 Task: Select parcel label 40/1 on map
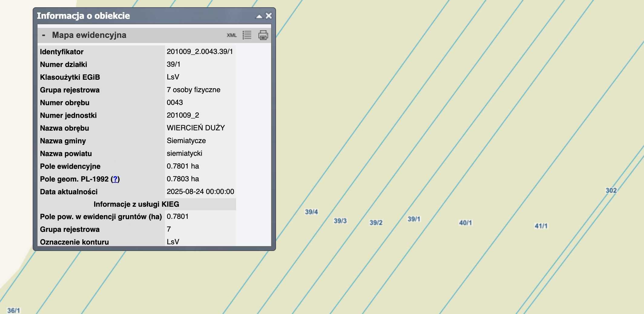point(465,223)
